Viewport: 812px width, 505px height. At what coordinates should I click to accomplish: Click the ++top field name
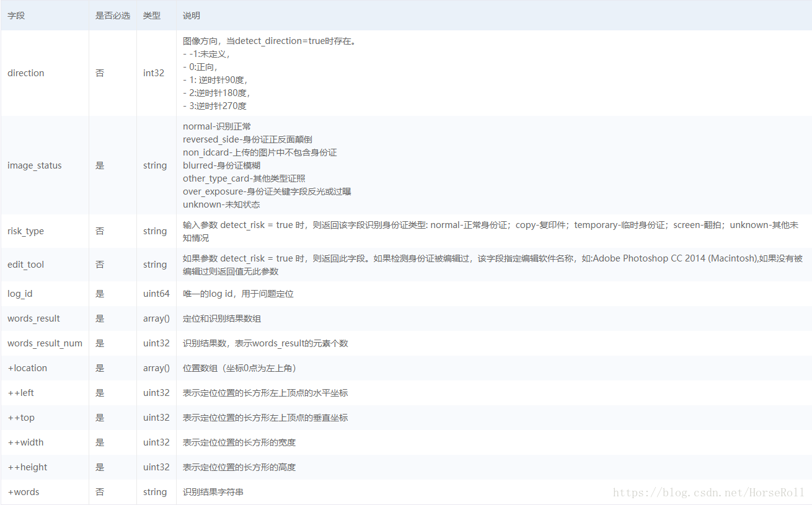(x=21, y=418)
